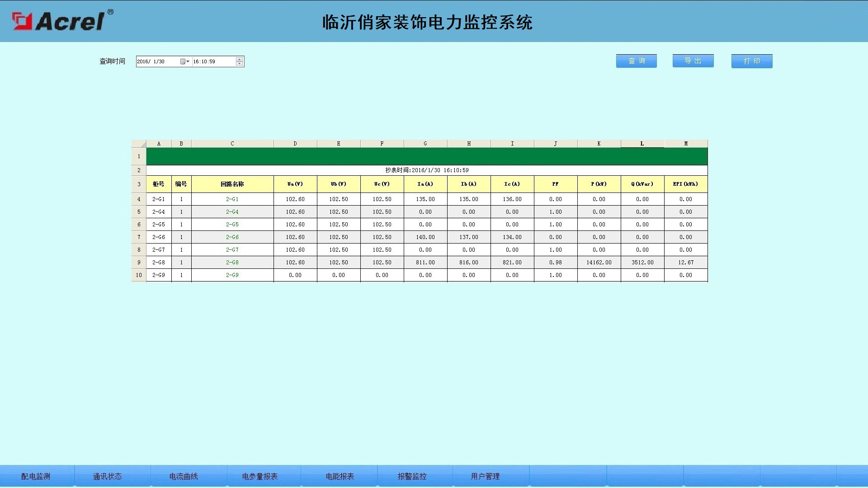Click the 柜号 header cell

(159, 184)
